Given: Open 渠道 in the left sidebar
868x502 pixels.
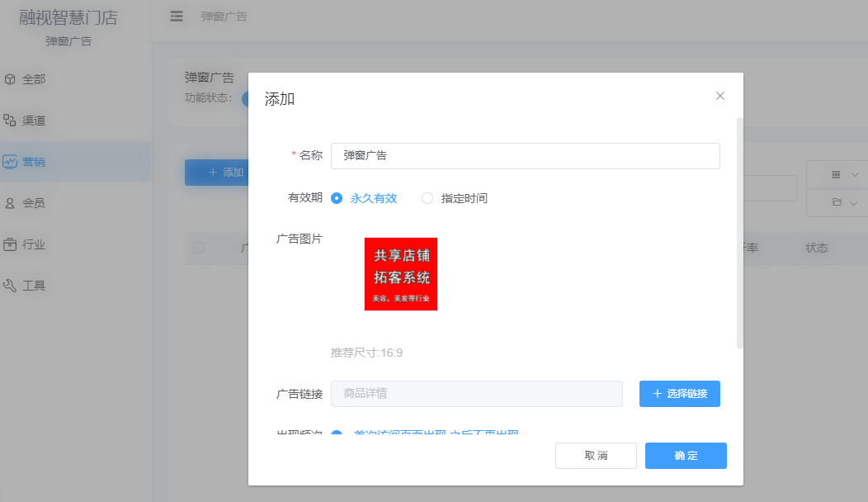Looking at the screenshot, I should coord(75,121).
